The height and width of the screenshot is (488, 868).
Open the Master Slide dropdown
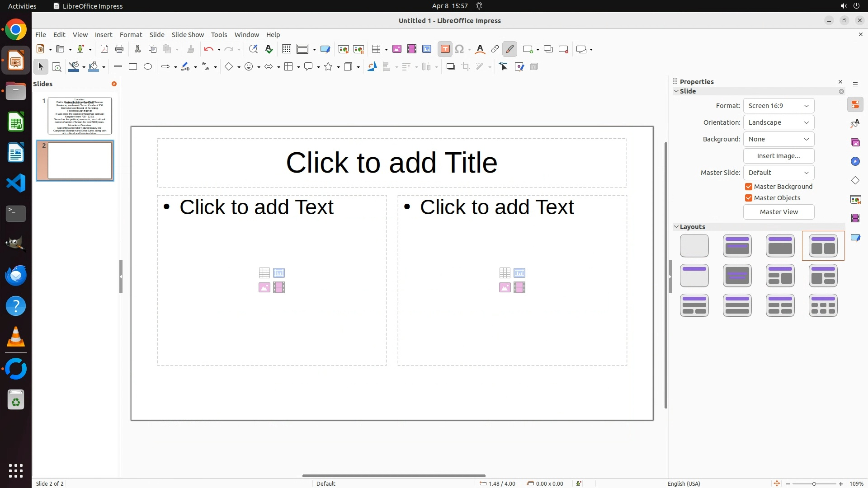point(778,173)
